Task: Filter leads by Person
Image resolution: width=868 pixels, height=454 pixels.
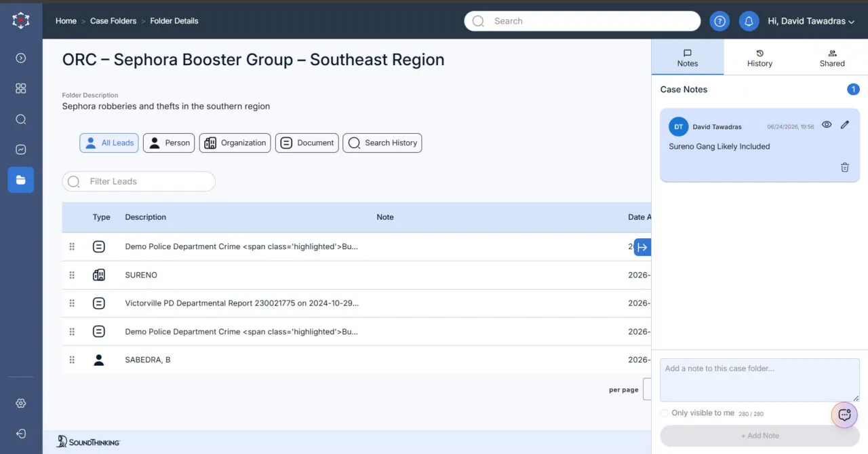Action: (x=169, y=143)
